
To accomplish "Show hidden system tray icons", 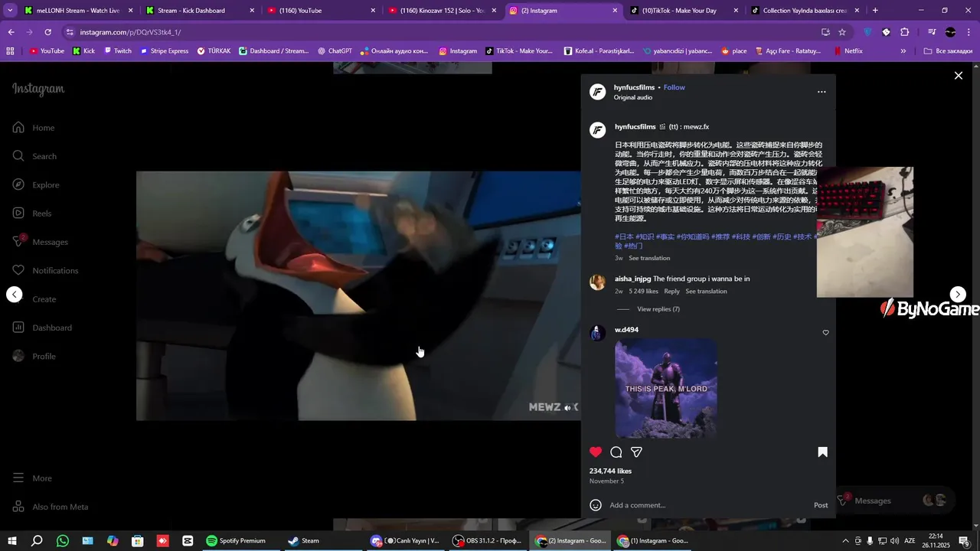I will tap(845, 541).
